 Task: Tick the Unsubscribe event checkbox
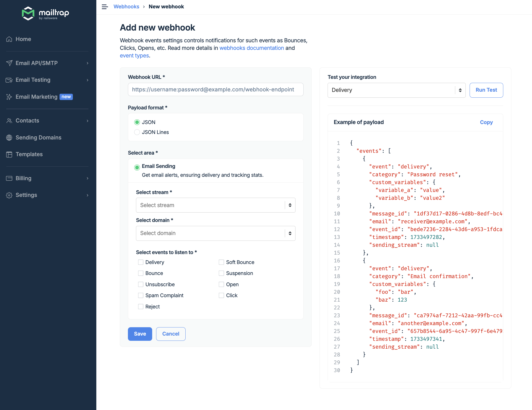pyautogui.click(x=141, y=284)
